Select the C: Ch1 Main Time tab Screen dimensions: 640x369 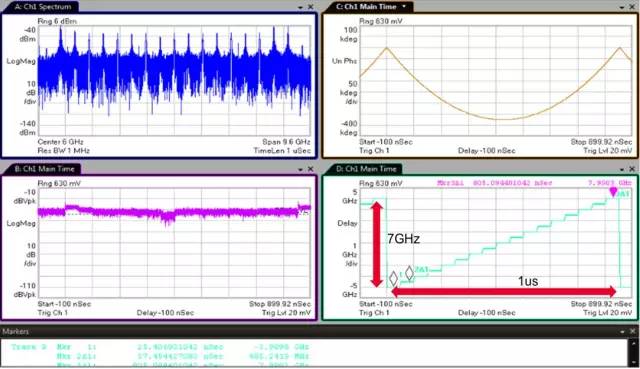[369, 7]
